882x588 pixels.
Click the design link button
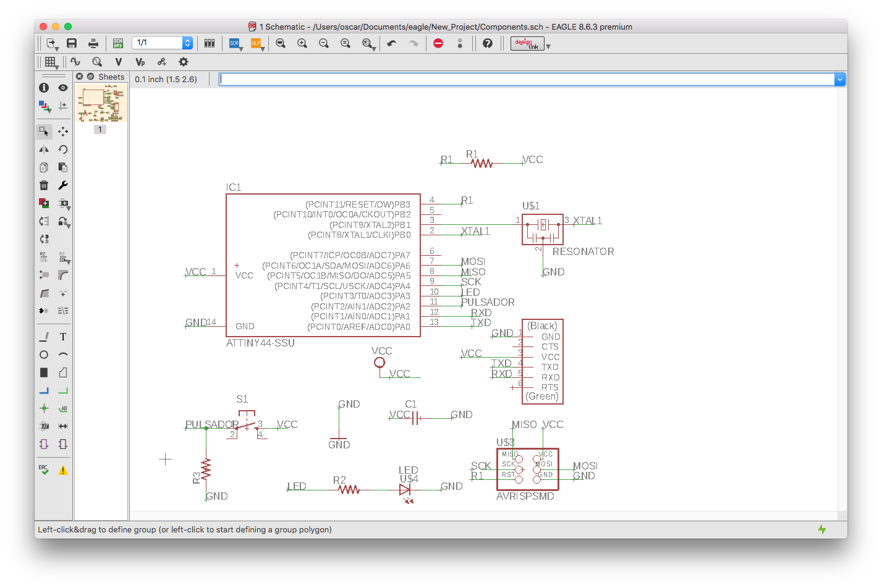tap(527, 43)
